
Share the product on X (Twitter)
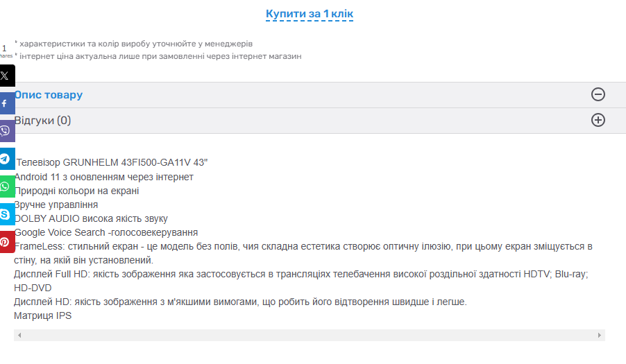coord(6,76)
